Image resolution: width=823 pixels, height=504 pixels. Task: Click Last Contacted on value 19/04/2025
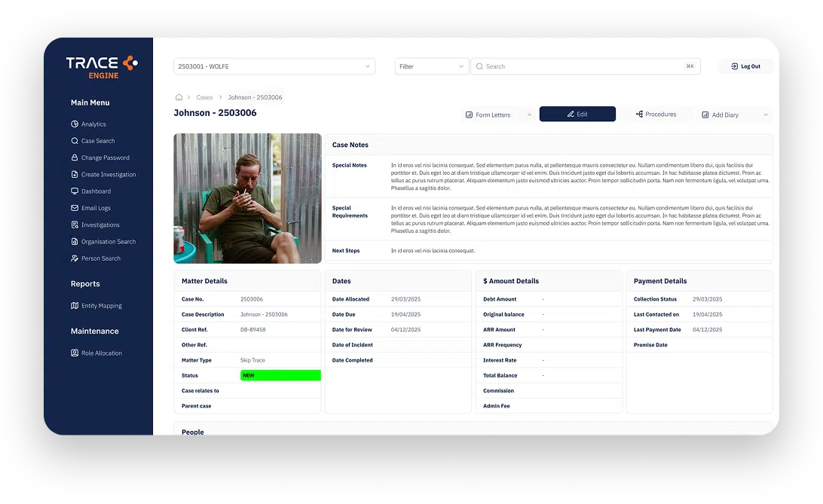click(x=707, y=315)
